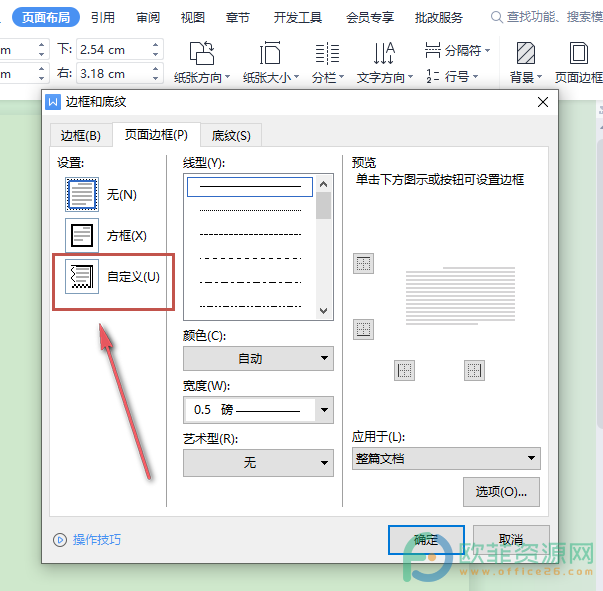
Task: Open the 章节 ribbon tab
Action: [x=238, y=17]
